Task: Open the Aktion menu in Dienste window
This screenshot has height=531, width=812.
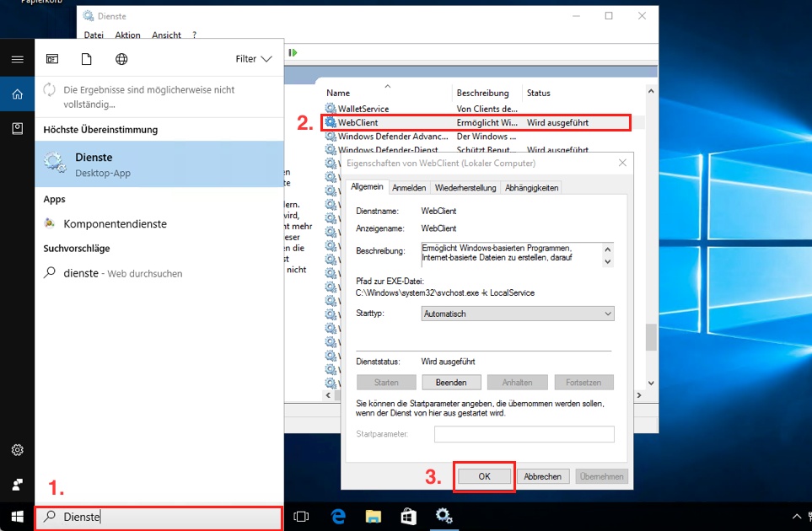Action: pos(127,35)
